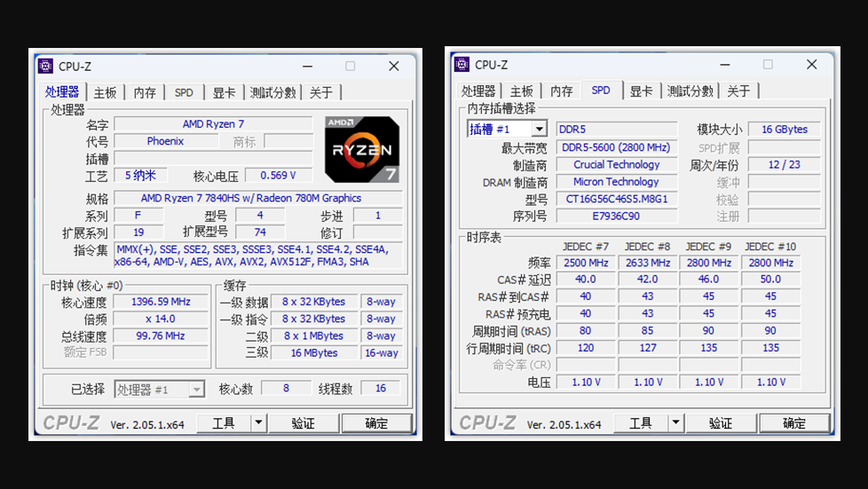Switch to 处理器 tab in the right window

click(x=478, y=91)
